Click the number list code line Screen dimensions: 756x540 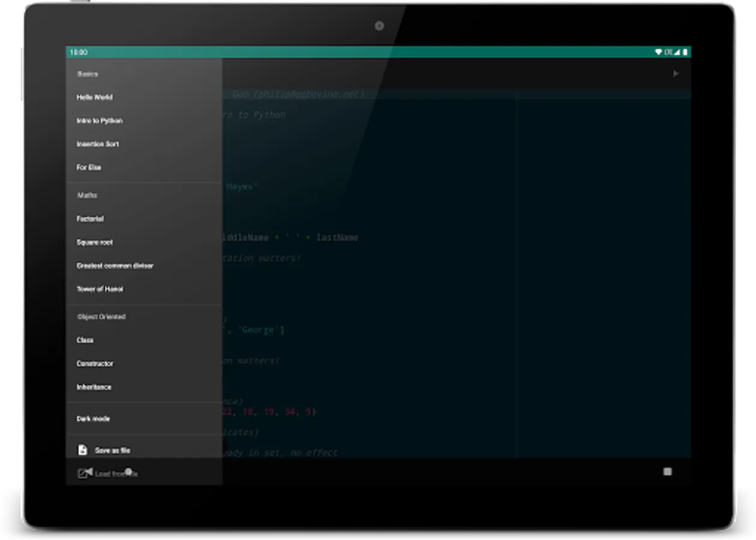point(269,412)
